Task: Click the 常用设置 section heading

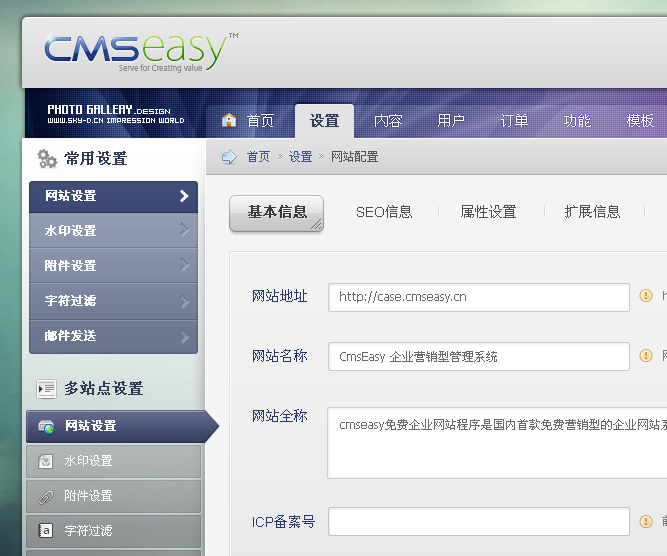Action: 95,159
